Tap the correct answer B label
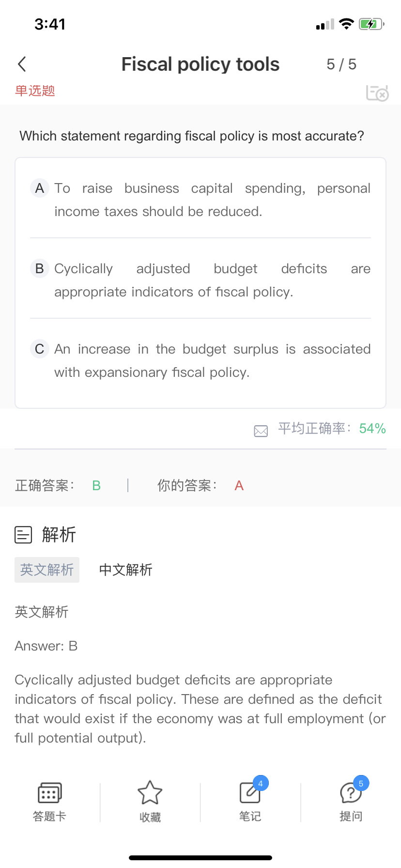The width and height of the screenshot is (401, 868). [96, 485]
